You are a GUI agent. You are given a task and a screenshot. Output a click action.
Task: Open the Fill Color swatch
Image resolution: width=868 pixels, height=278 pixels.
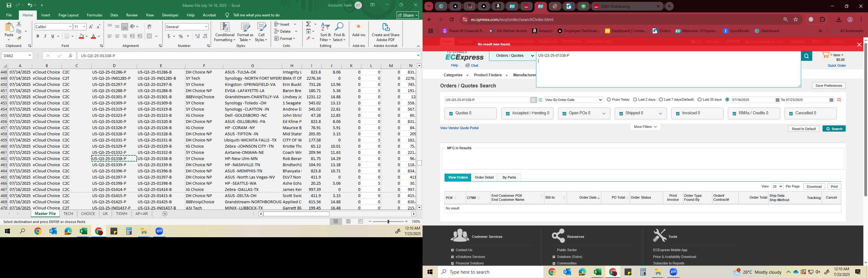click(x=81, y=36)
